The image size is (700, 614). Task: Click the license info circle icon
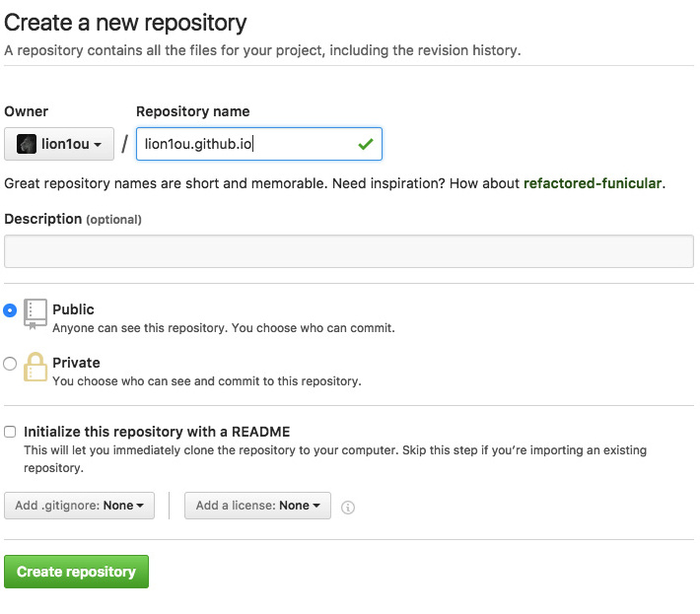pos(347,507)
